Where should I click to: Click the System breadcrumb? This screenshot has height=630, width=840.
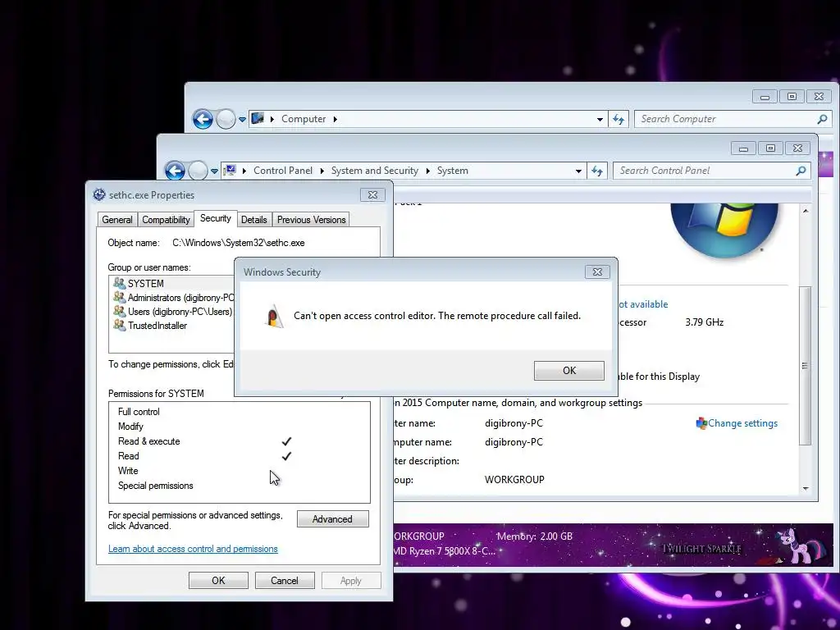tap(452, 171)
